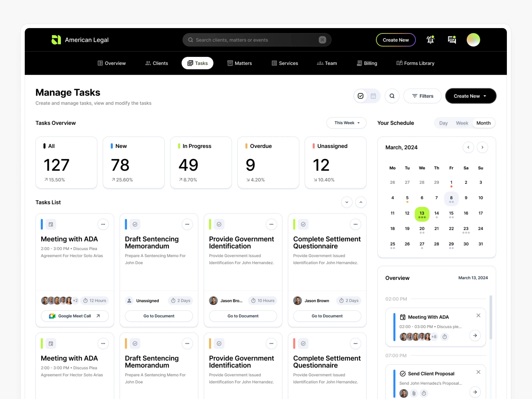Go to previous month in calendar
Image resolution: width=532 pixels, height=399 pixels.
coord(468,147)
